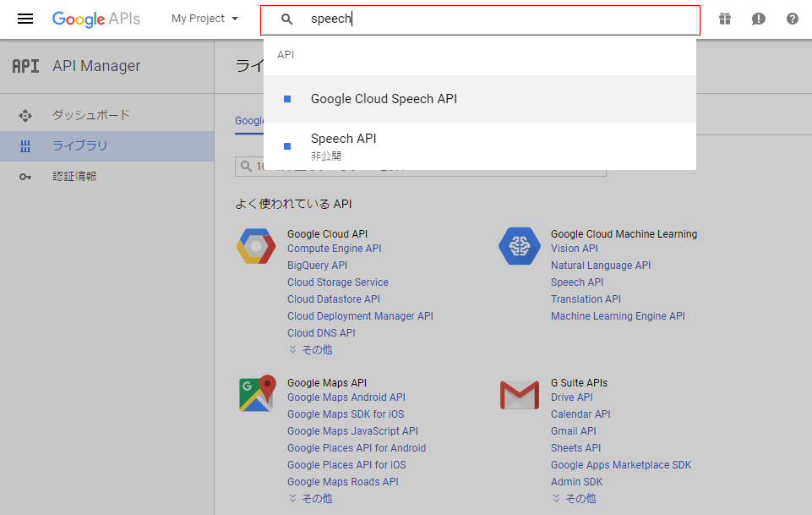Click the Google Maps logo icon
The image size is (812, 515).
257,393
